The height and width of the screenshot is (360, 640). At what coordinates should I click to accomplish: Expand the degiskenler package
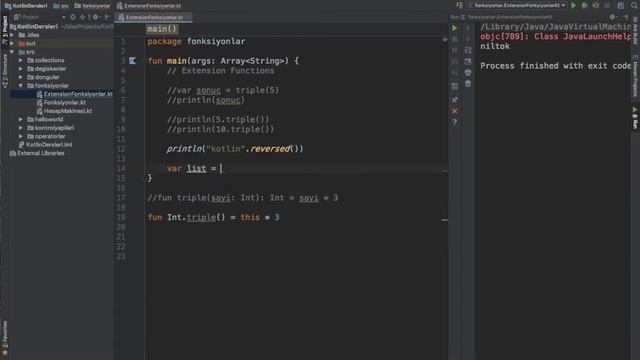click(x=21, y=69)
